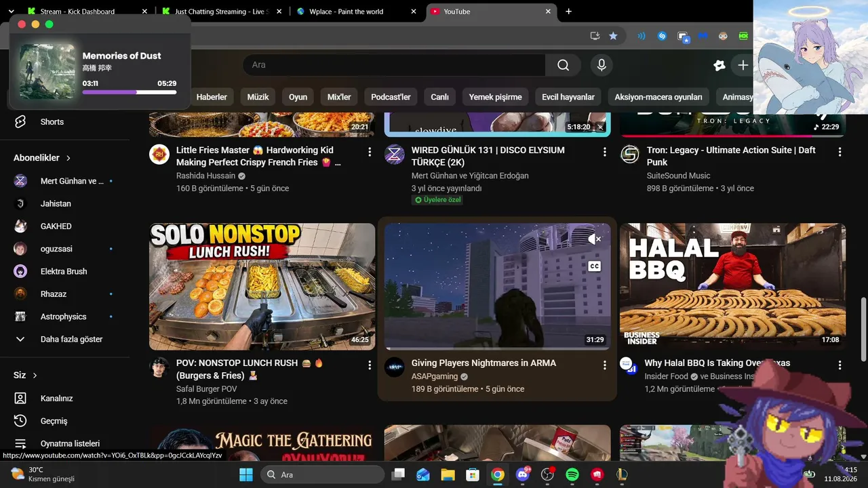The image size is (868, 488).
Task: Bookmark this page with the star icon
Action: [613, 36]
